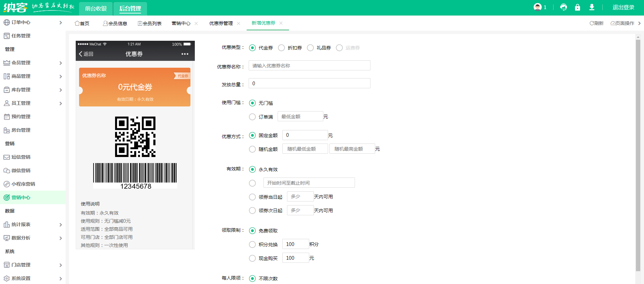This screenshot has width=644, height=284.
Task: Open the user account avatar icon
Action: point(537,7)
